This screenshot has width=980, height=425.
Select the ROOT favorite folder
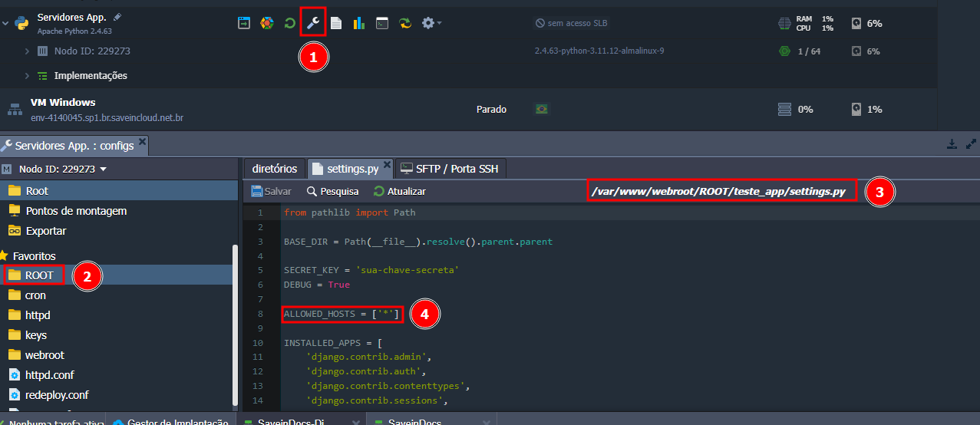pyautogui.click(x=116, y=275)
